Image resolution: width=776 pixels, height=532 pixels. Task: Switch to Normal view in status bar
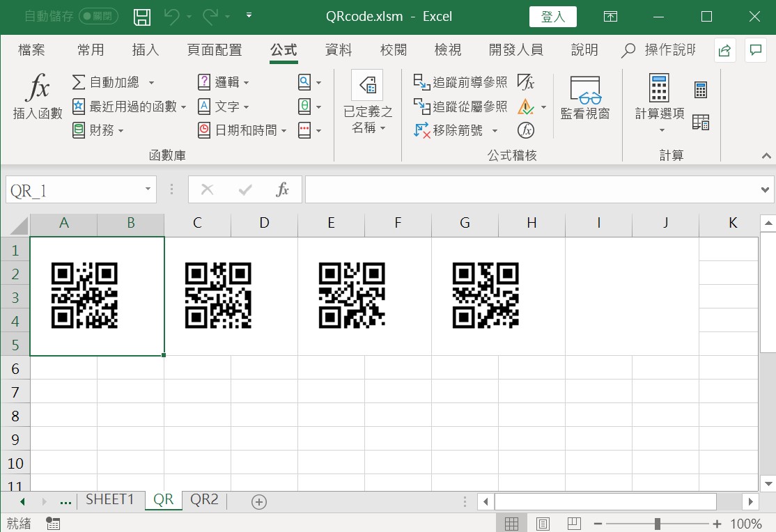[x=512, y=523]
